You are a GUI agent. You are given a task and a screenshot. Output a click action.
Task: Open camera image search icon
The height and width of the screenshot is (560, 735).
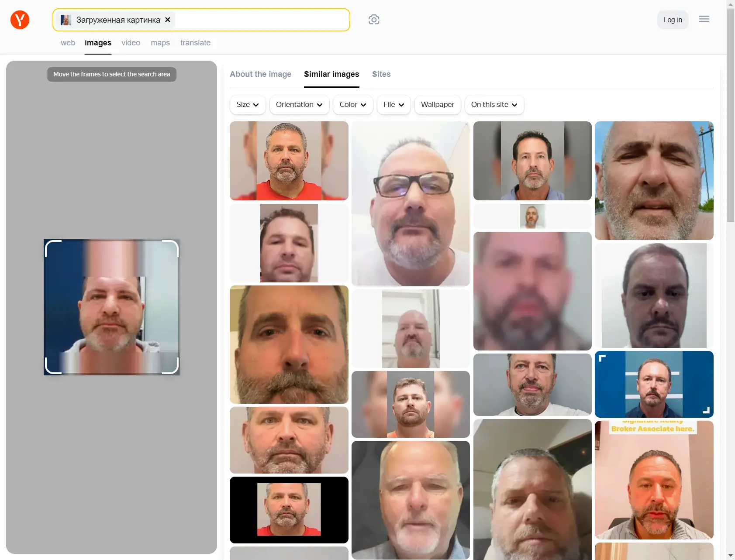point(373,20)
